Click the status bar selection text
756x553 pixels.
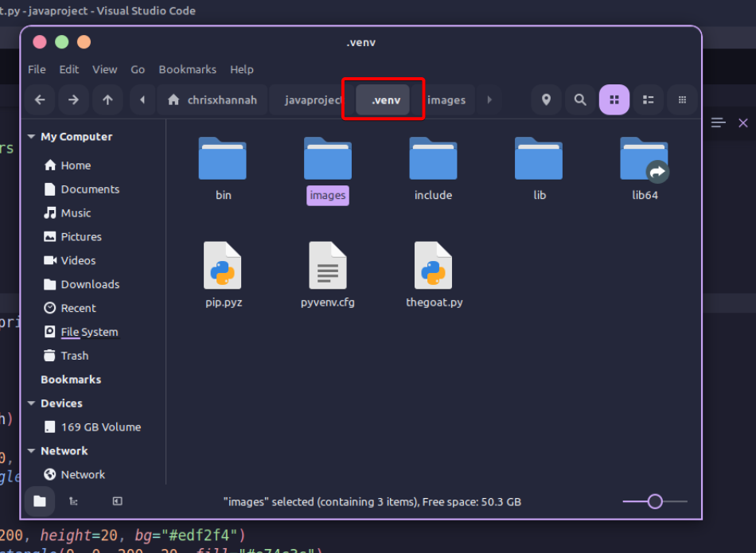(372, 502)
